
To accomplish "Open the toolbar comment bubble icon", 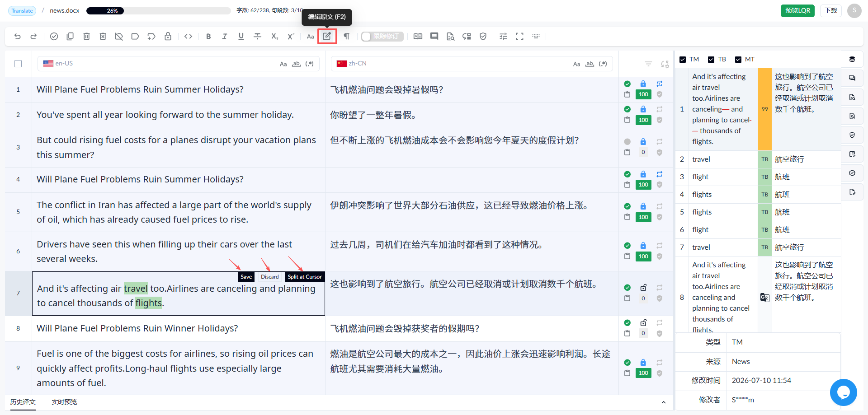I will 434,37.
